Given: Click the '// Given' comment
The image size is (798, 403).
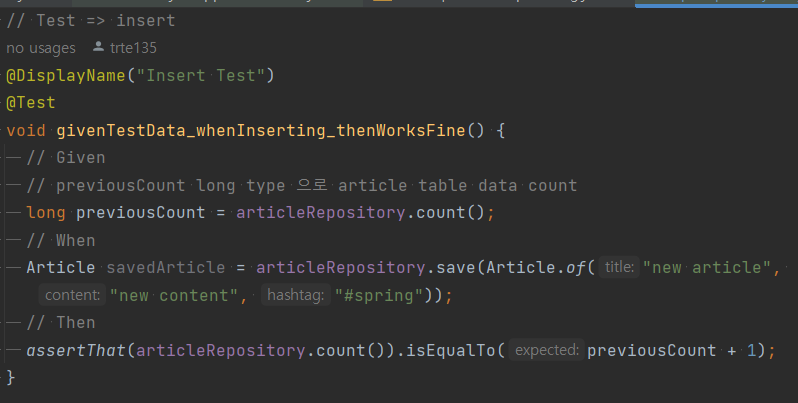Looking at the screenshot, I should tap(66, 158).
